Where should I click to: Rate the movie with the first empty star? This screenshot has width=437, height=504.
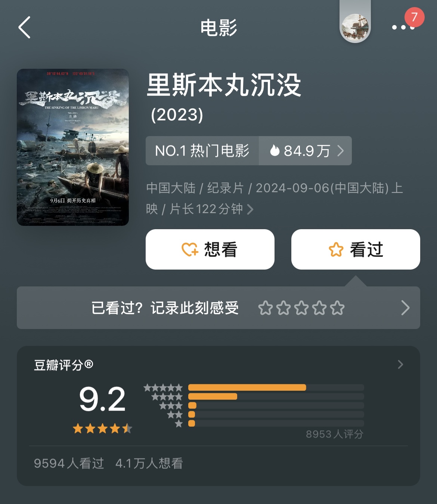pos(266,308)
